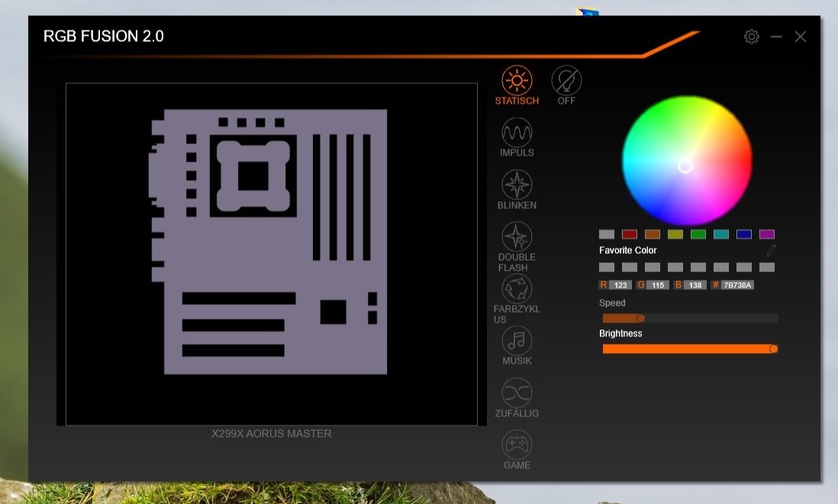The image size is (838, 504).
Task: Click the color wheel selector ring
Action: pos(685,166)
